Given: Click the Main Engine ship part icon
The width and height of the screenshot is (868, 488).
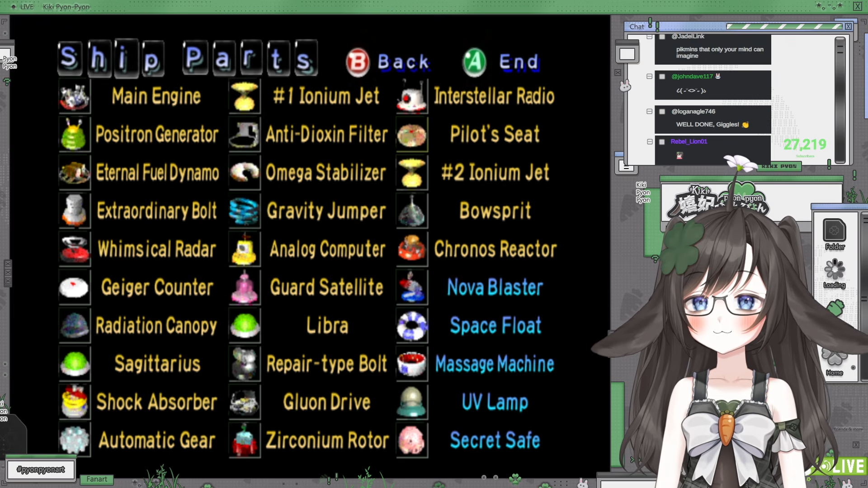Looking at the screenshot, I should pyautogui.click(x=75, y=96).
